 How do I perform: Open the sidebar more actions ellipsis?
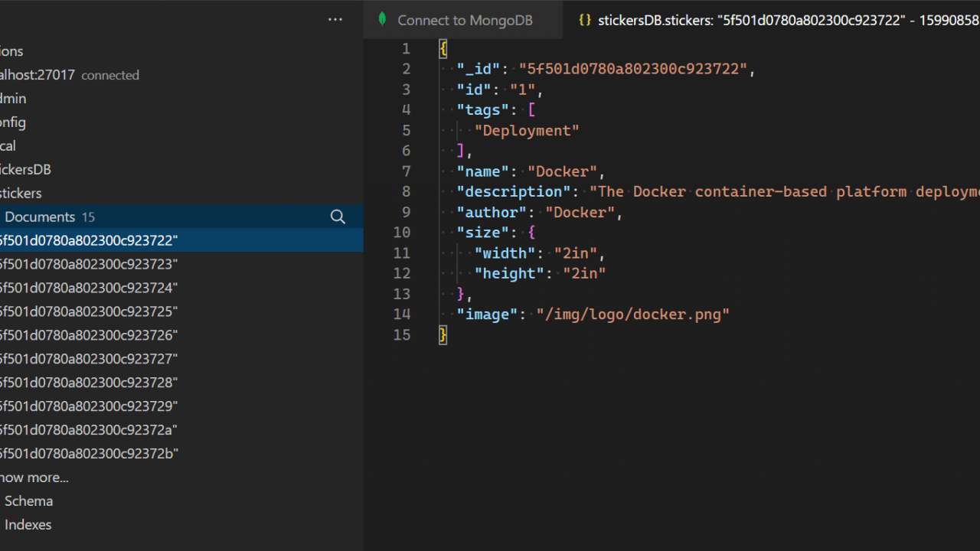click(x=335, y=20)
